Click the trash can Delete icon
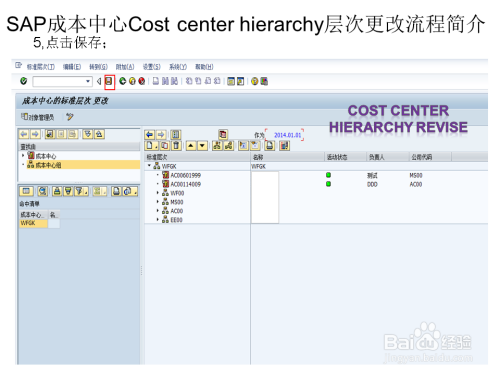 pos(176,146)
